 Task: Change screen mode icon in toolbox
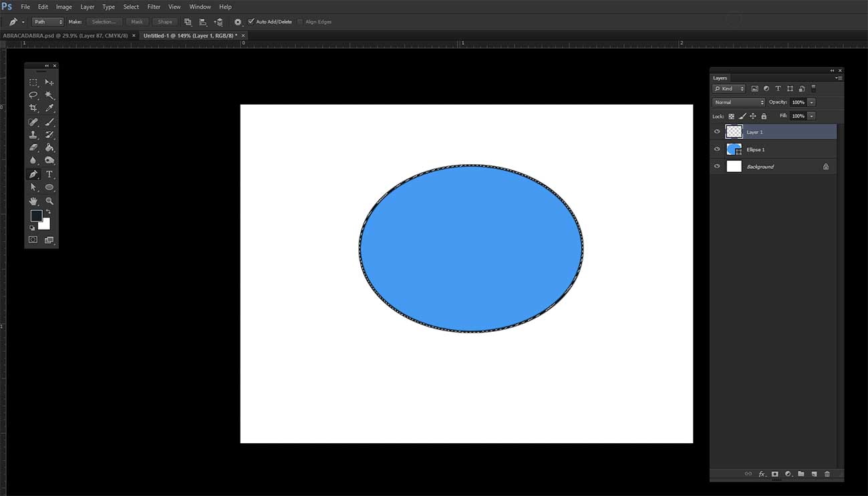click(49, 240)
